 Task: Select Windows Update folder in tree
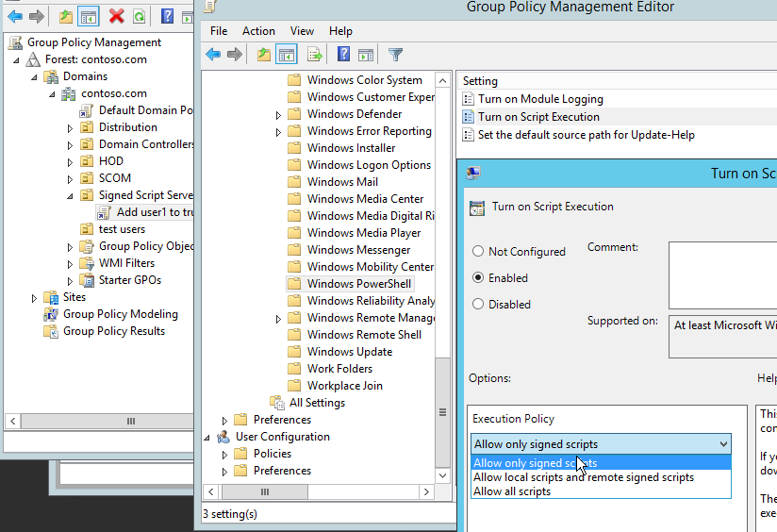pos(349,352)
